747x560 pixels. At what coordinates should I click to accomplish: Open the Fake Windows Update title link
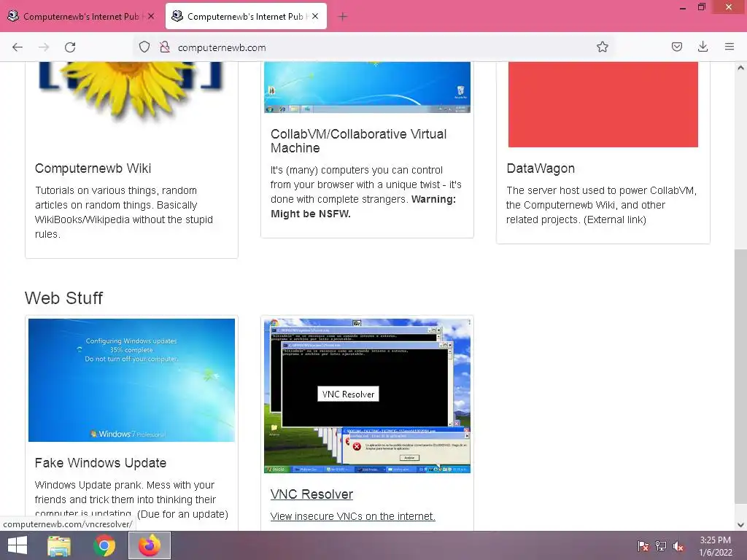coord(101,463)
